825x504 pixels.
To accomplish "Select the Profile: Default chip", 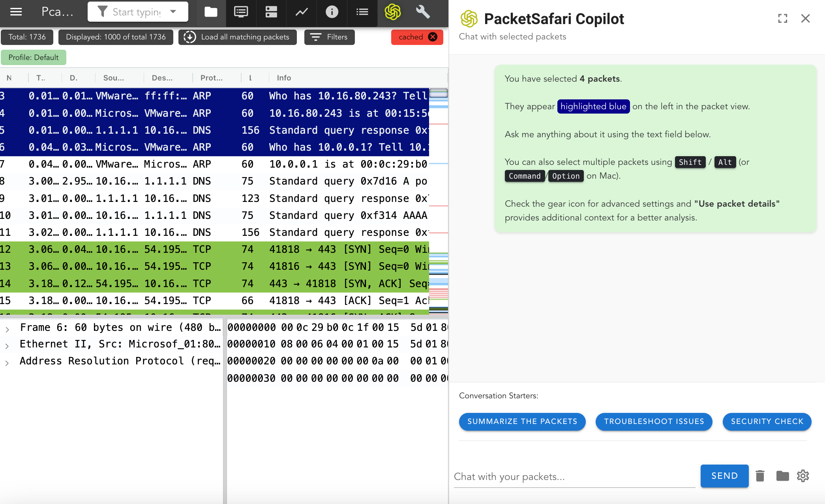I will pyautogui.click(x=34, y=58).
